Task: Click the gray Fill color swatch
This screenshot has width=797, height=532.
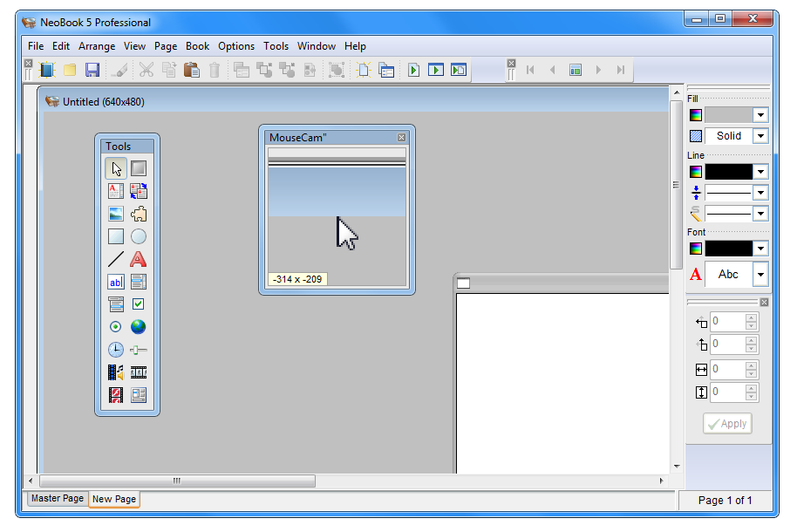Action: click(x=728, y=115)
